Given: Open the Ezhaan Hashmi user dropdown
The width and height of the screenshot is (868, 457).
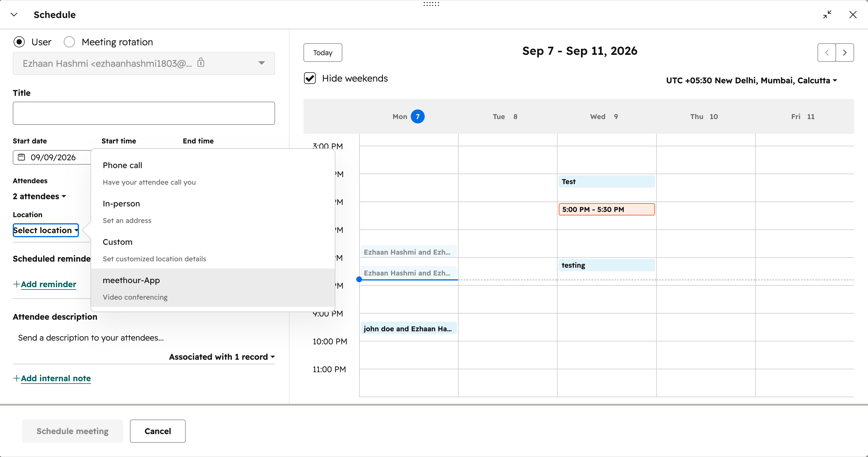Looking at the screenshot, I should coord(144,63).
